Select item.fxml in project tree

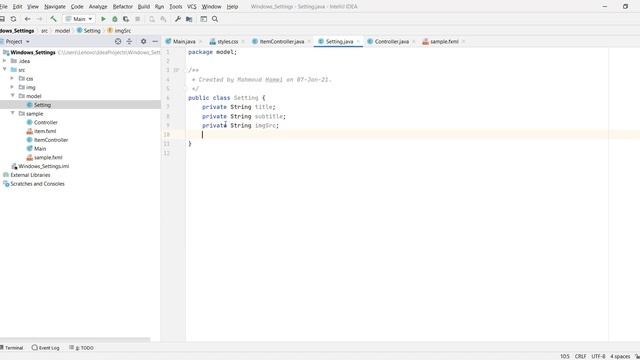pyautogui.click(x=45, y=131)
